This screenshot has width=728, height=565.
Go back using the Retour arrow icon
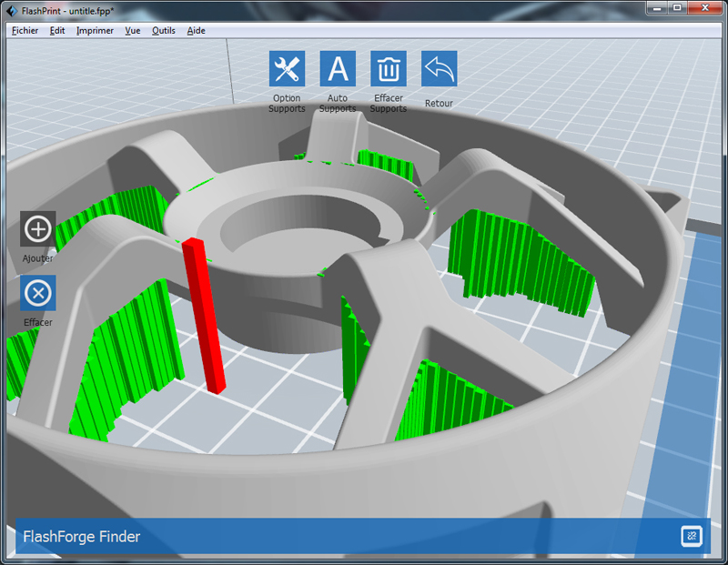pos(440,69)
